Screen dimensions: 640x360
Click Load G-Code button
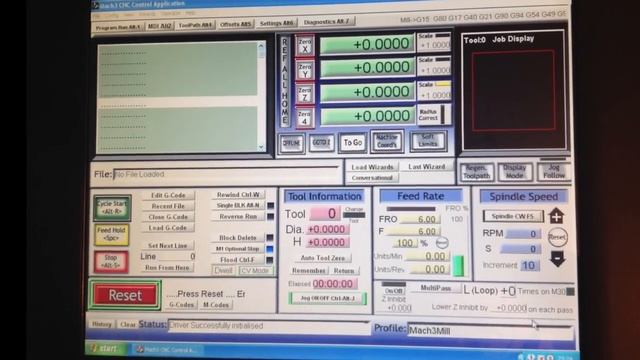pyautogui.click(x=168, y=228)
